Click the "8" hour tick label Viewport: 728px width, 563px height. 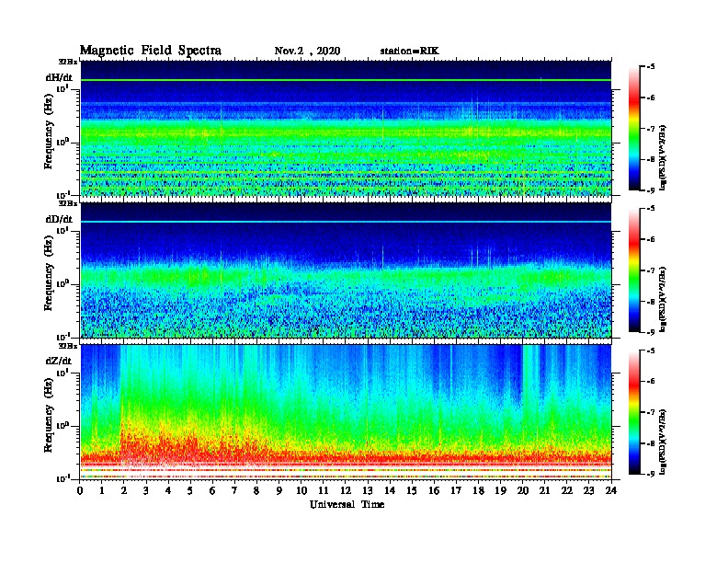pos(256,490)
